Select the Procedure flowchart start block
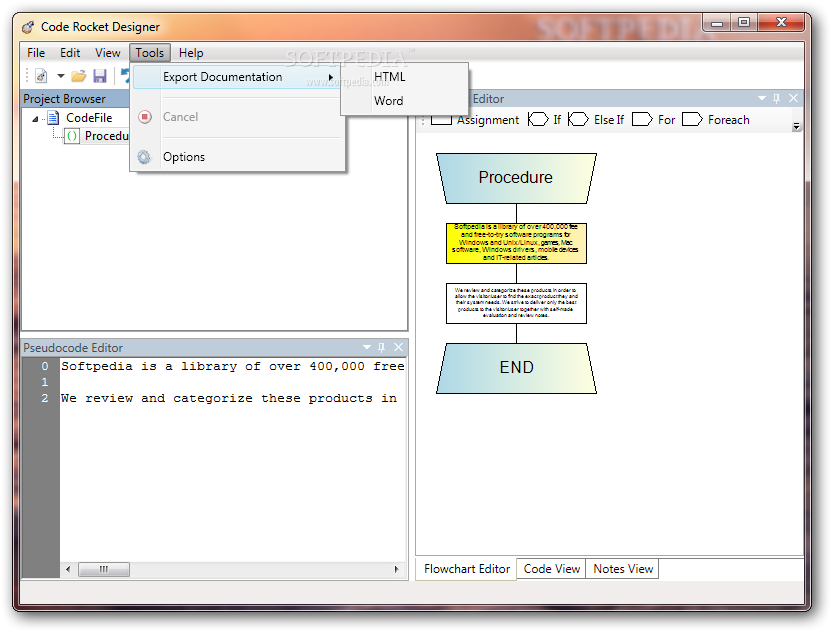Screen dimensions: 832x632 pyautogui.click(x=516, y=178)
